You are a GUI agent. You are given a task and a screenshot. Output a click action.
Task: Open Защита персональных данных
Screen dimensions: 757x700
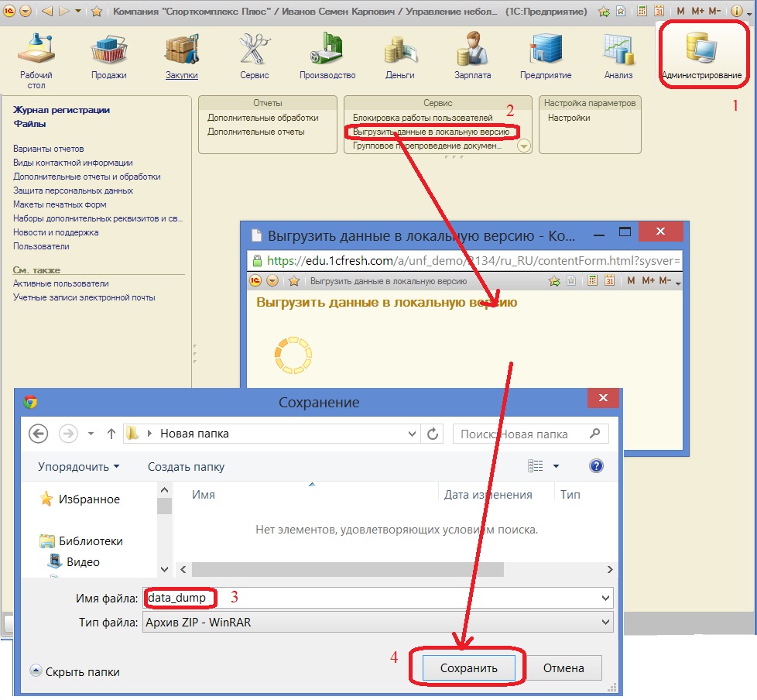tap(73, 190)
